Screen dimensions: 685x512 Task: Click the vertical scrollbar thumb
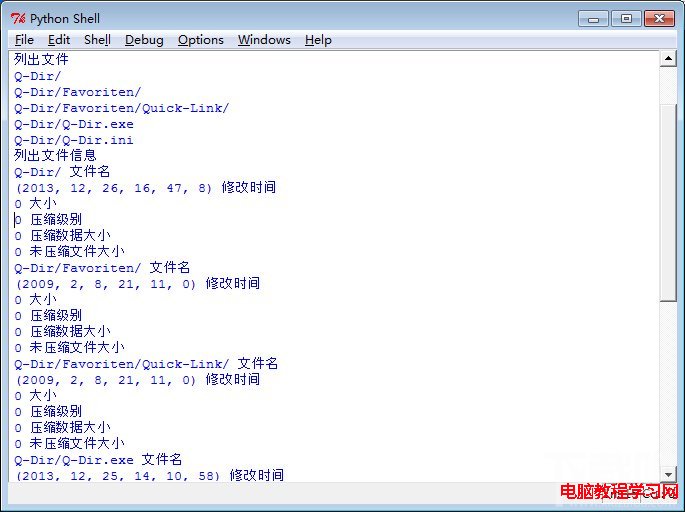coord(668,203)
